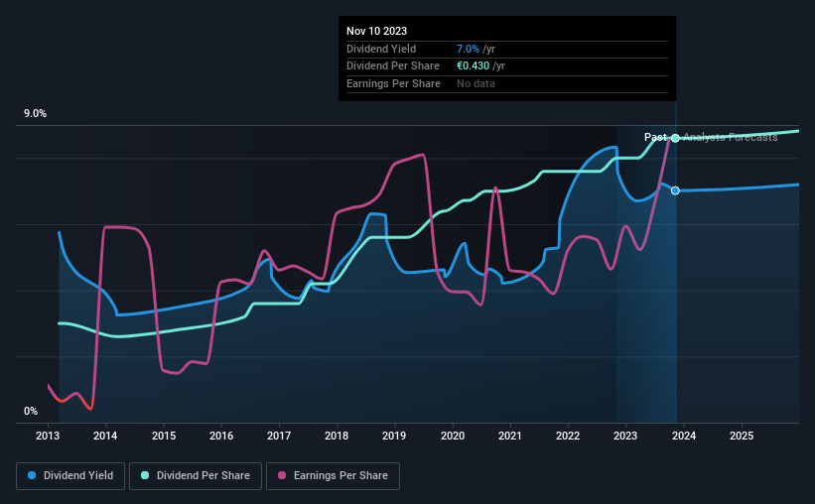This screenshot has width=815, height=504.
Task: Toggle the Dividend Yield legend button
Action: click(x=70, y=476)
